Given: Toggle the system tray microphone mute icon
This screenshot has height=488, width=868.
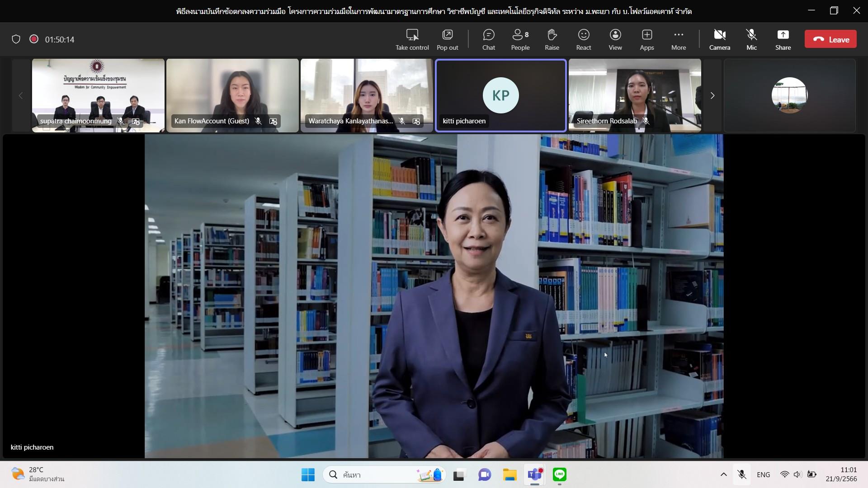Looking at the screenshot, I should [742, 474].
